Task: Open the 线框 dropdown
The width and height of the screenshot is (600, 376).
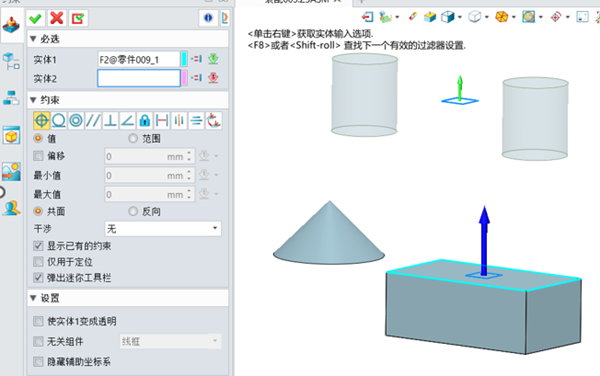Action: 170,341
